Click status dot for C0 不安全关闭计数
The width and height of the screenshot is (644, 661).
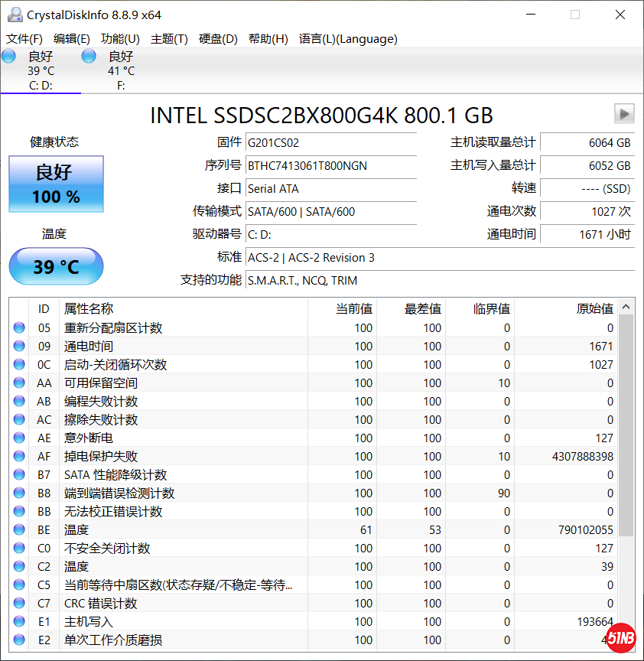point(19,548)
